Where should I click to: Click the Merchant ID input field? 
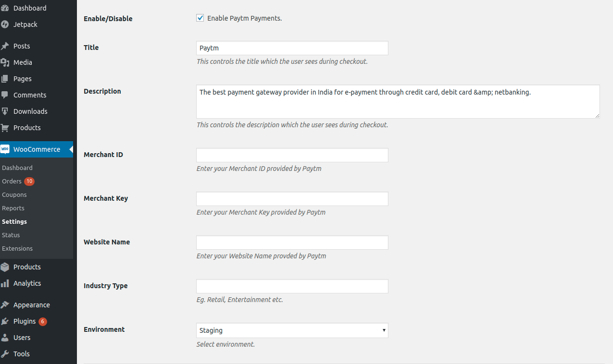(x=292, y=155)
